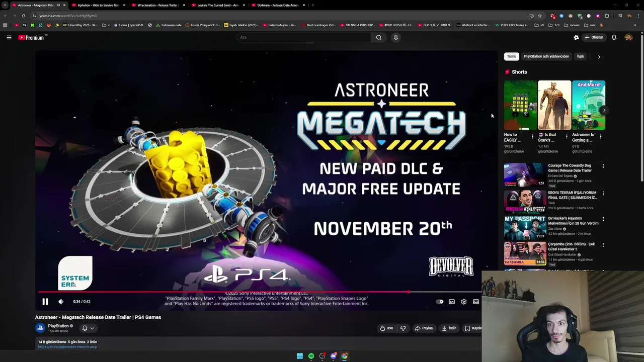Reload the page in browser toolbar

24,16
